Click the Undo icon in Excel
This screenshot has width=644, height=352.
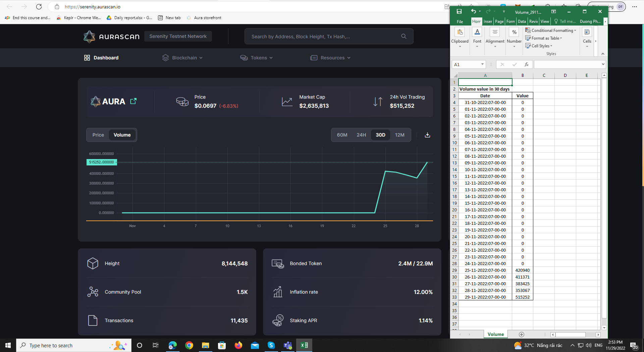474,11
